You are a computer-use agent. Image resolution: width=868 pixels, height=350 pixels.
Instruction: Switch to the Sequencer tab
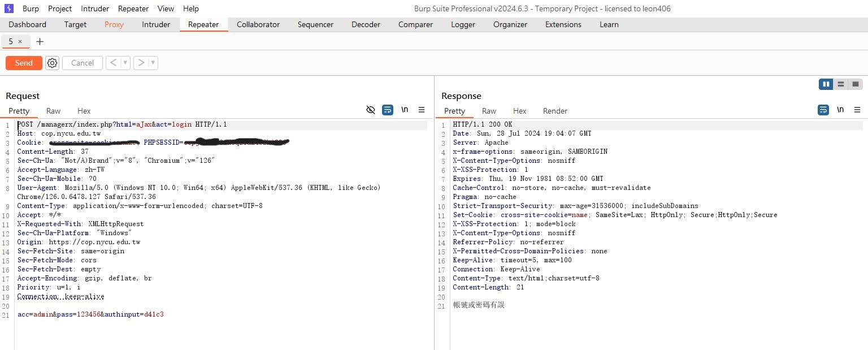315,24
